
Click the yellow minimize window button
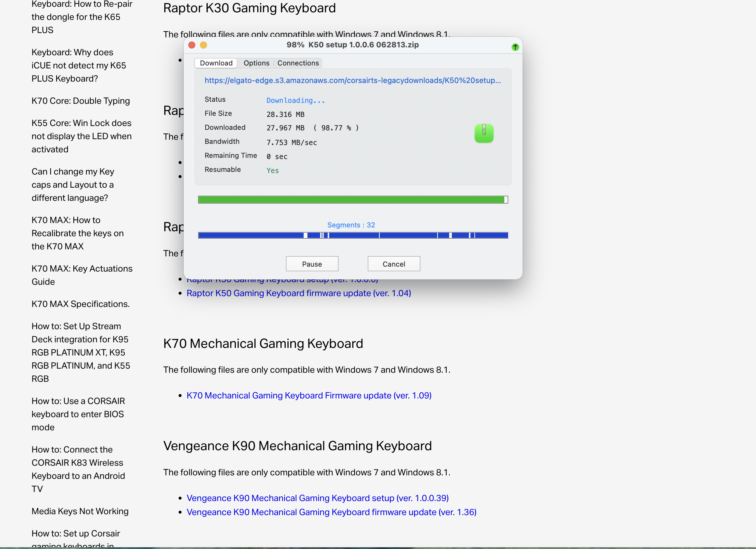pyautogui.click(x=203, y=45)
